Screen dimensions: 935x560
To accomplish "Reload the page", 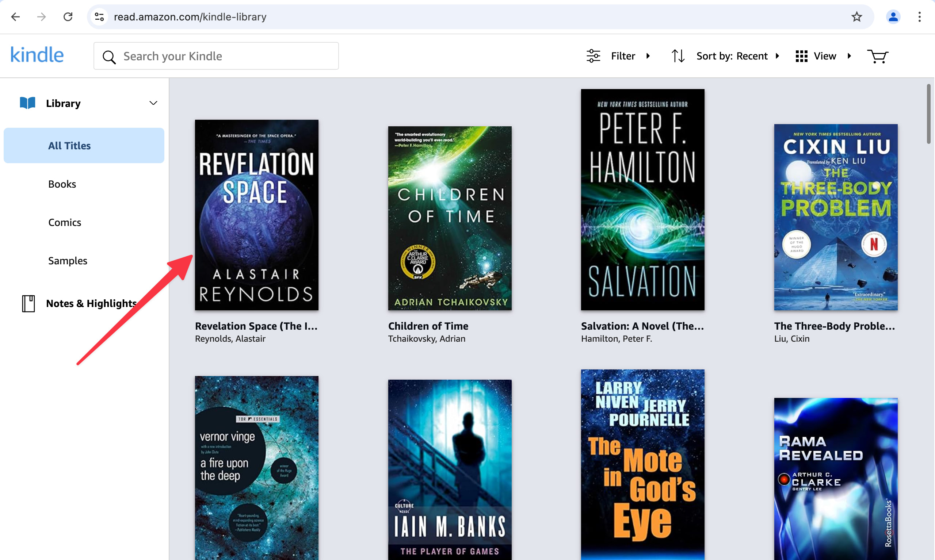I will point(68,16).
